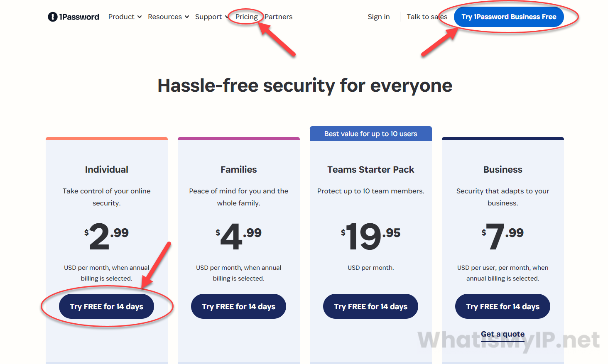This screenshot has height=364, width=608.
Task: Click the Hassle-free security headline
Action: coord(304,86)
